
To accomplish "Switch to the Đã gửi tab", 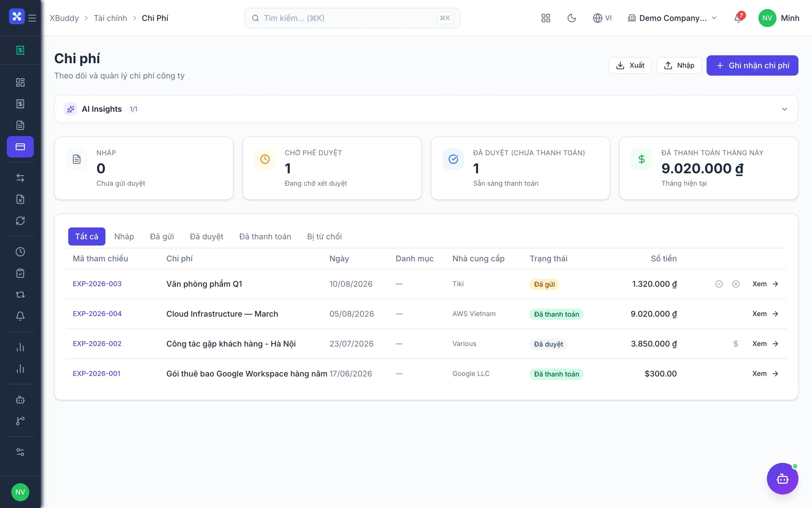I will (162, 237).
